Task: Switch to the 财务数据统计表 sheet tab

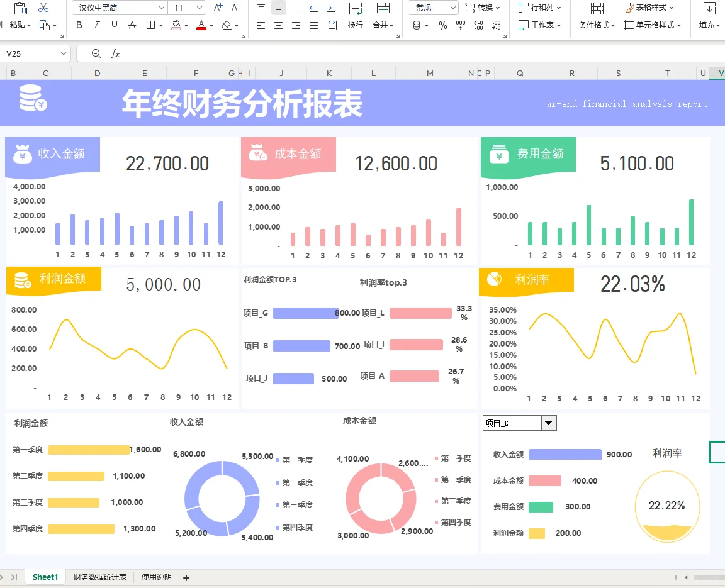Action: tap(100, 577)
